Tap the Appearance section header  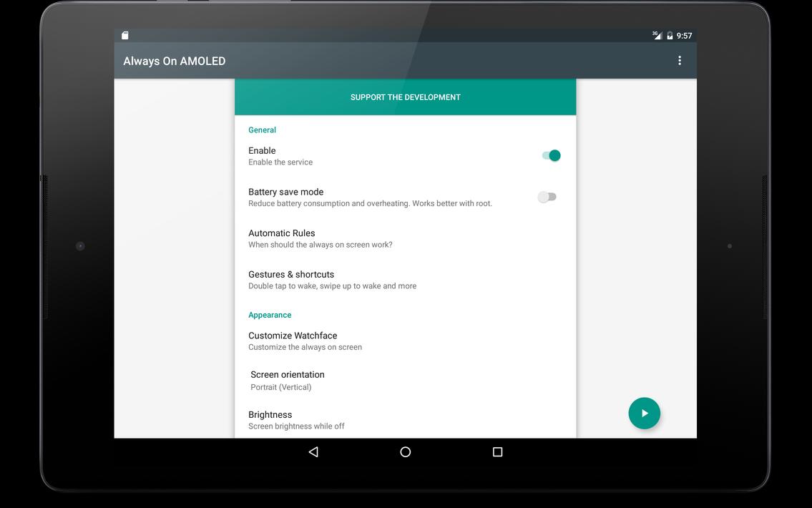tap(270, 315)
